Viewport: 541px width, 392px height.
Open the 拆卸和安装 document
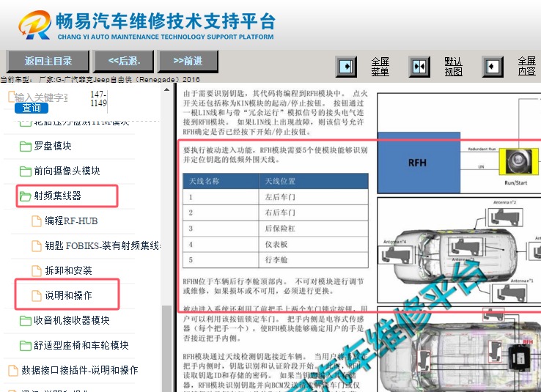tap(68, 270)
